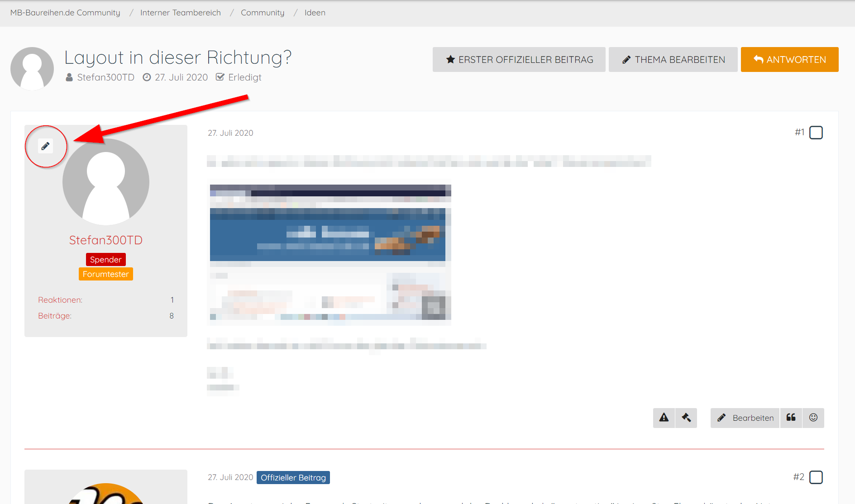855x504 pixels.
Task: Navigate to the Ideen breadcrumb
Action: [x=315, y=13]
